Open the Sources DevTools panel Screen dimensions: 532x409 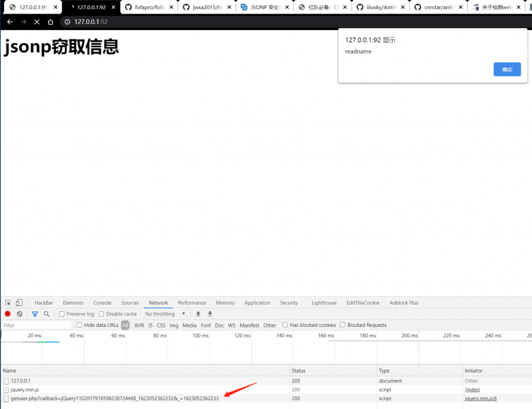[x=130, y=303]
